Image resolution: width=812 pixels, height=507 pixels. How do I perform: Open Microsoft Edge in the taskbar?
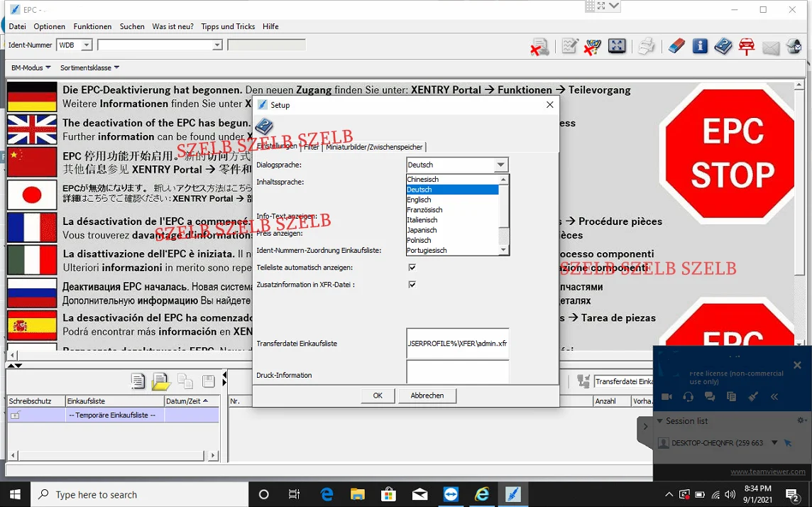point(327,494)
